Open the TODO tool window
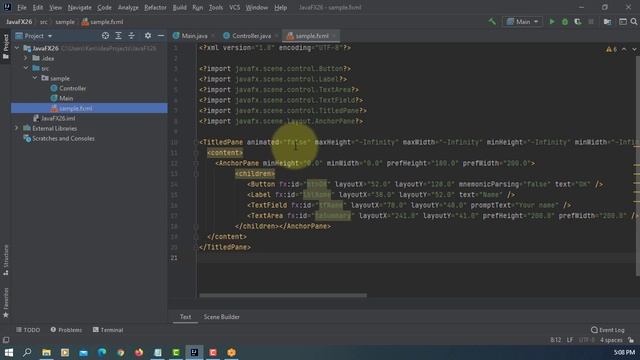The width and height of the screenshot is (640, 360). pos(28,330)
